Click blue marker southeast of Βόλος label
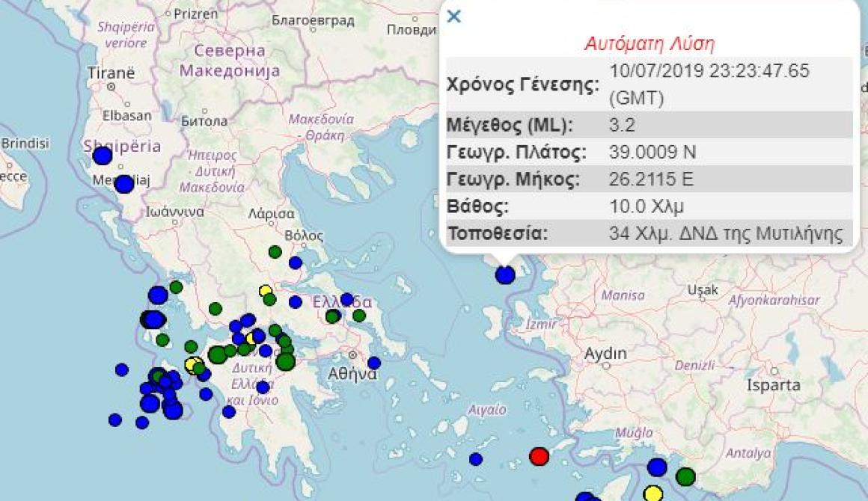 pos(296,262)
